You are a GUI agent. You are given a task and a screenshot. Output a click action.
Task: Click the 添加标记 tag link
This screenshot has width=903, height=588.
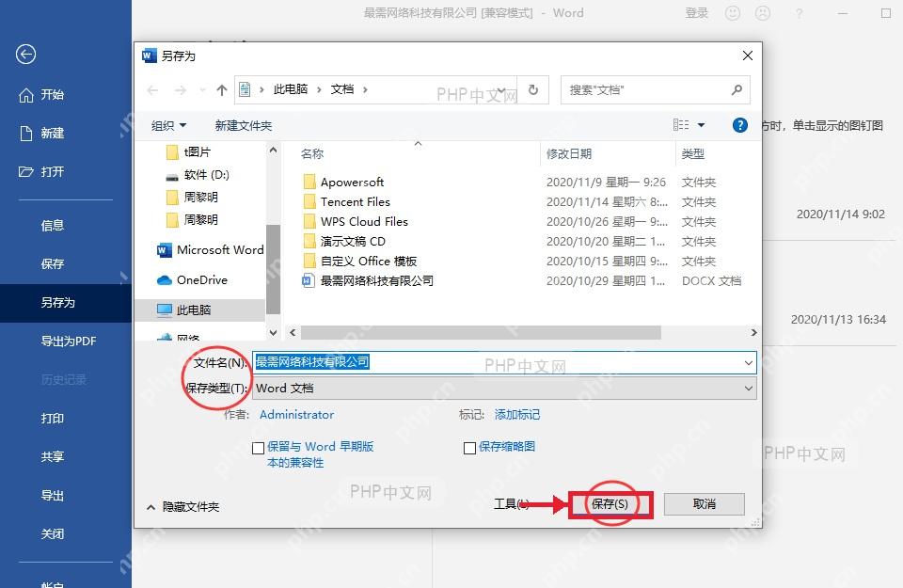click(x=517, y=415)
